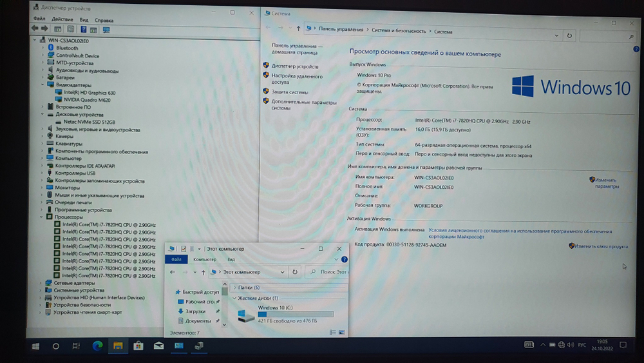Select Intel(R) HD Graphics 630 adapter

(90, 92)
